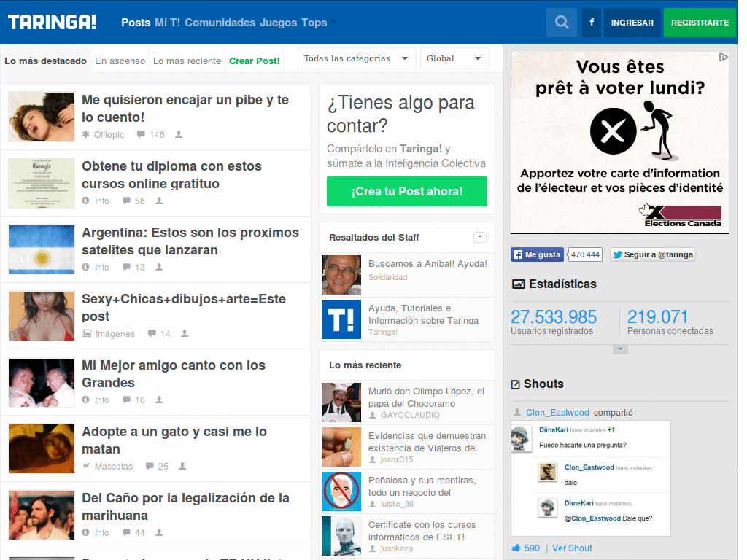747x560 pixels.
Task: Click the Shouts edit icon
Action: pos(516,384)
